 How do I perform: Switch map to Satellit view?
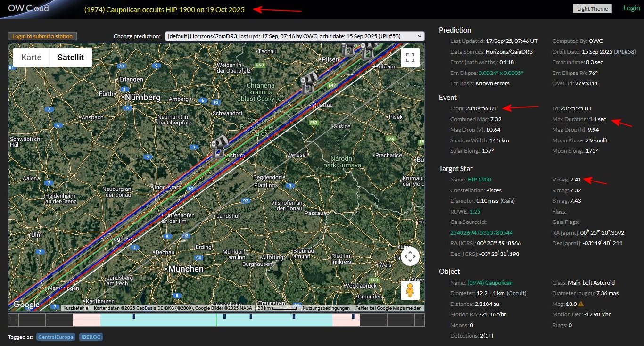tap(70, 58)
